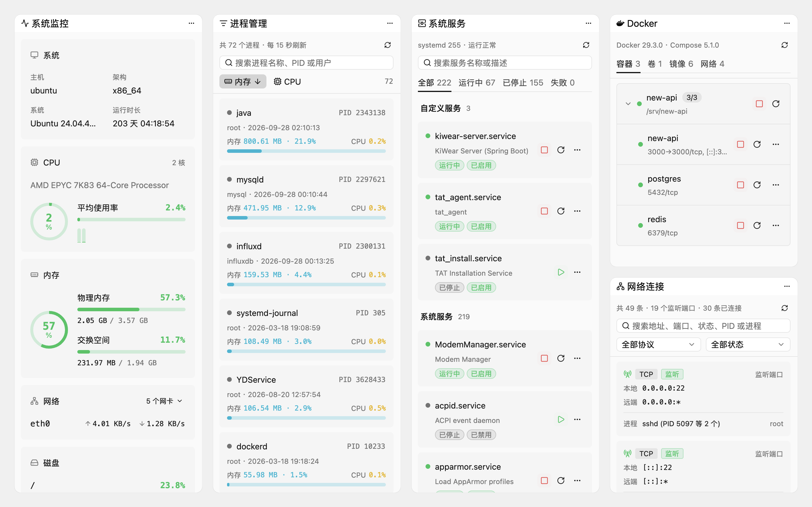Open the 全部状态 status dropdown

(x=748, y=344)
